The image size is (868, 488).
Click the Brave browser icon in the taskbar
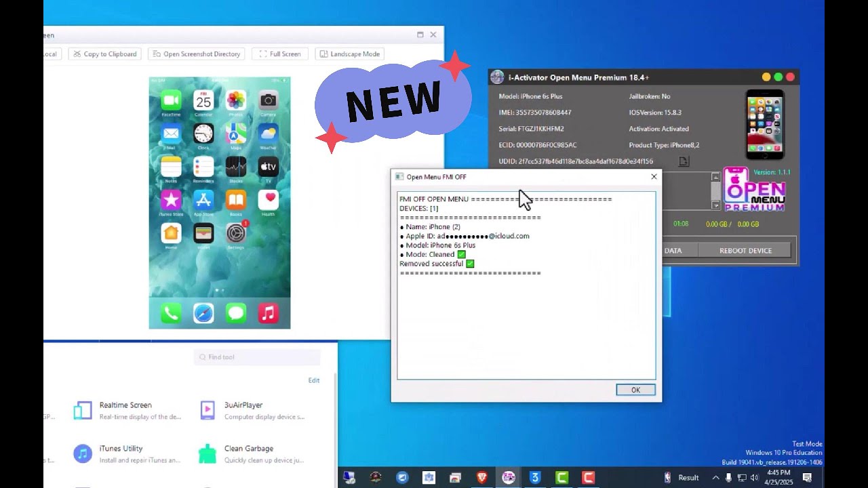coord(482,478)
